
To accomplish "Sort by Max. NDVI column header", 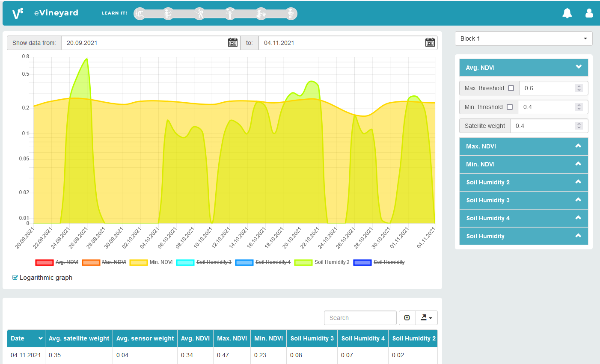I will (232, 338).
